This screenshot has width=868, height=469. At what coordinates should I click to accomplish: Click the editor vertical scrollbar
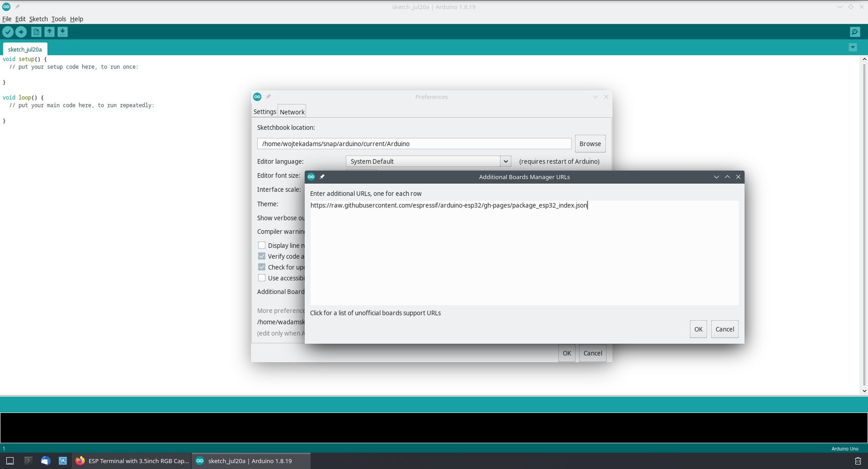[x=864, y=225]
